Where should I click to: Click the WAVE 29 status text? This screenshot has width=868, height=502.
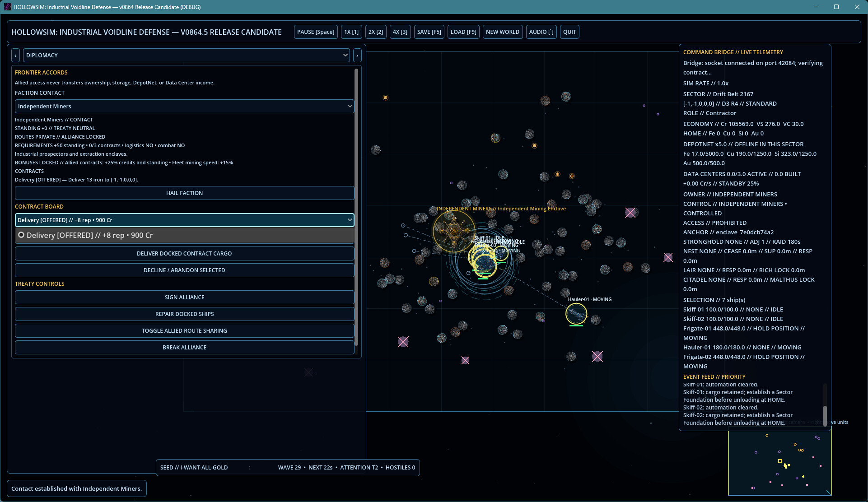(289, 468)
